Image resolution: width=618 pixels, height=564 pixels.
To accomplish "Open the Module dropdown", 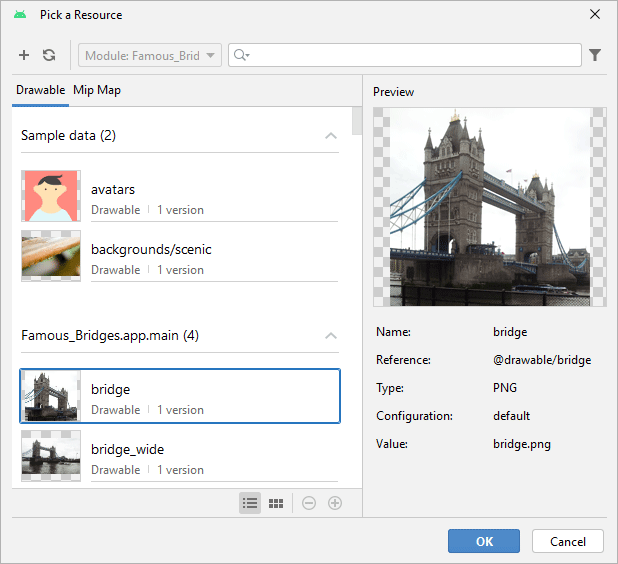I will (150, 55).
